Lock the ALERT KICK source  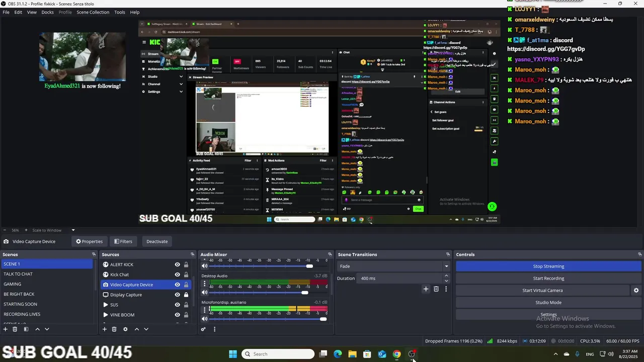point(186,264)
